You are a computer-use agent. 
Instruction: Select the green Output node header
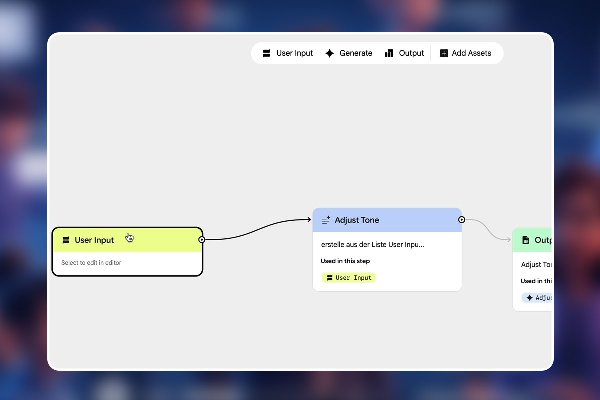tap(533, 240)
